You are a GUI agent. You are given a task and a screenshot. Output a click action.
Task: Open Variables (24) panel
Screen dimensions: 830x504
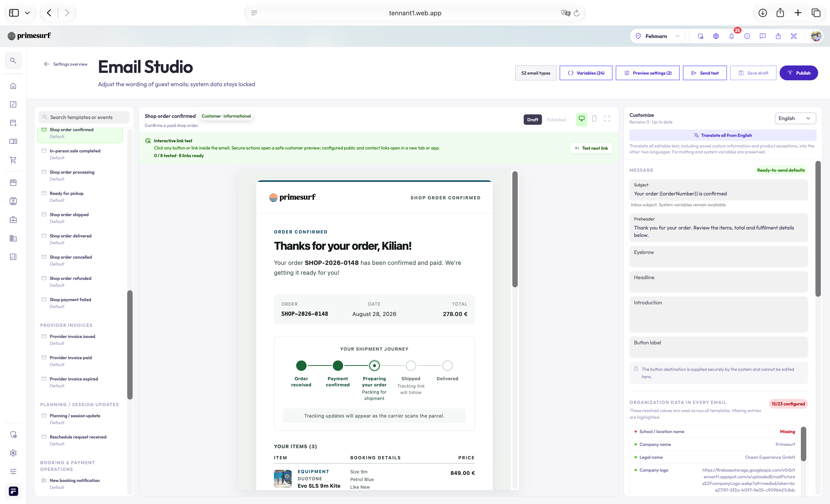[586, 73]
